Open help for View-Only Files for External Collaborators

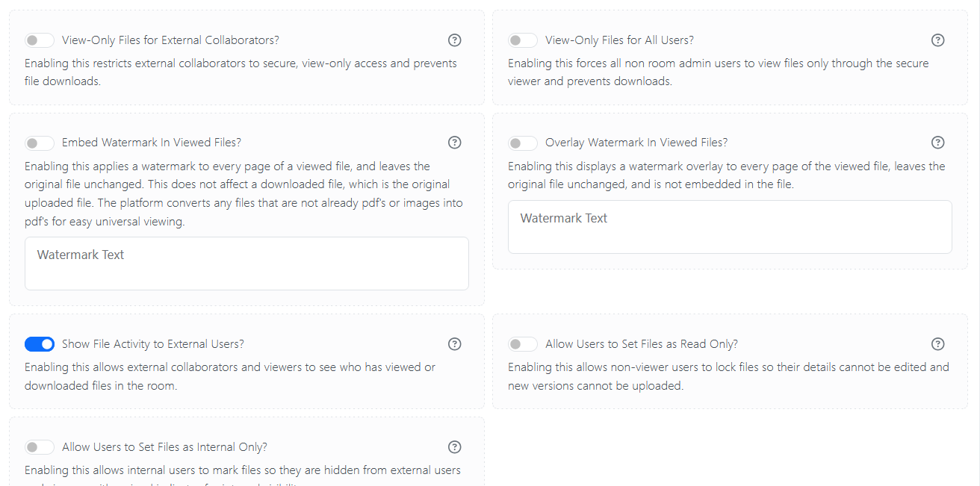click(454, 40)
